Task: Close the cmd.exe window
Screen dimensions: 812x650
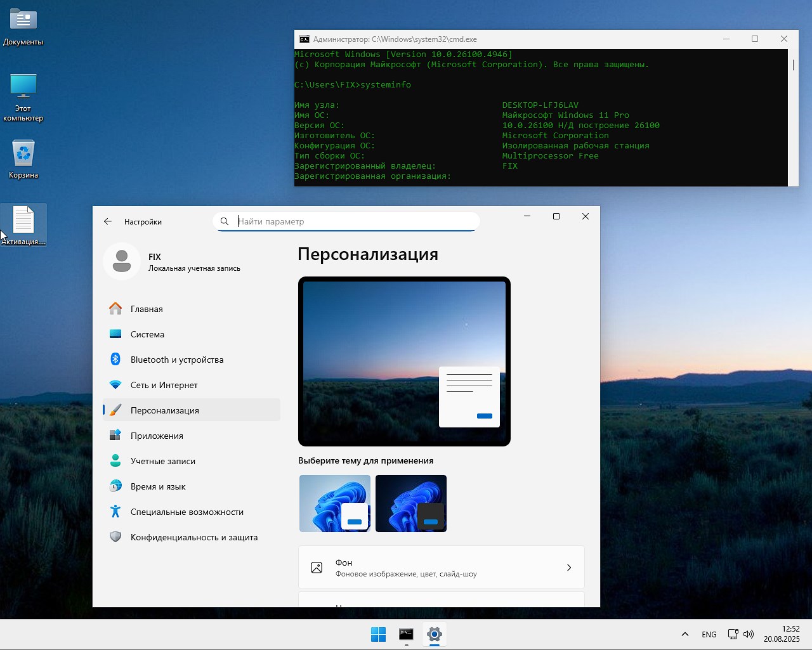Action: coord(784,39)
